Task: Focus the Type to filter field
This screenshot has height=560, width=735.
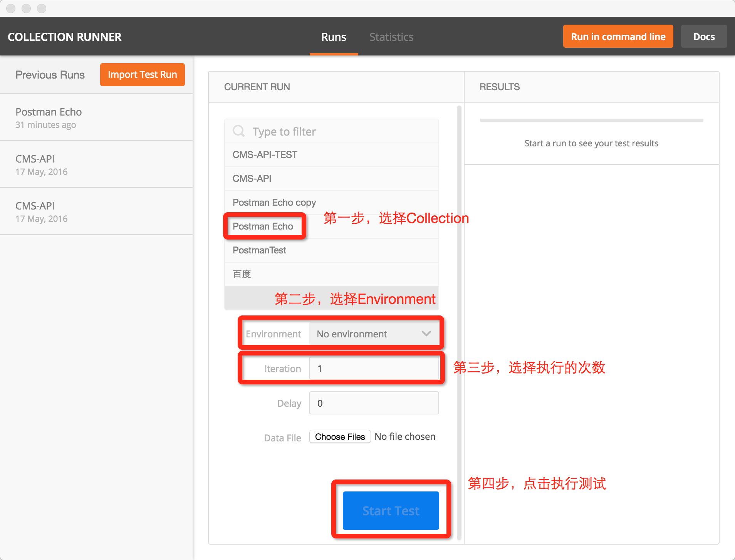Action: 332,131
